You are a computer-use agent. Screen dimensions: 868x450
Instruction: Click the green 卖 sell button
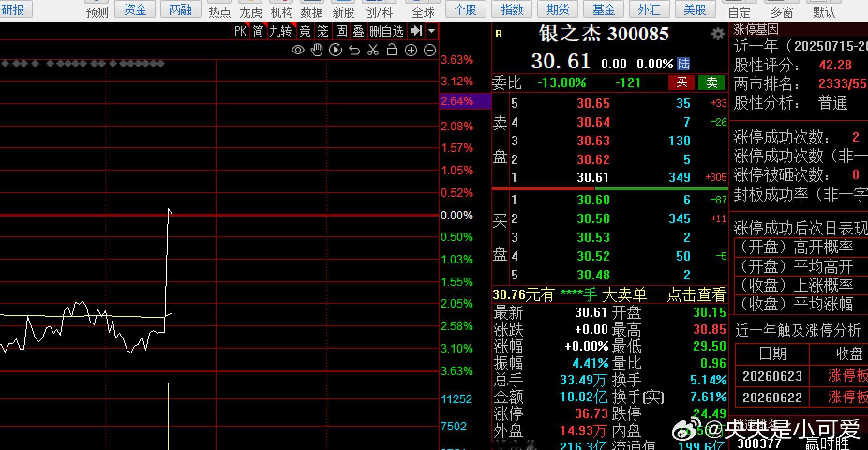712,82
